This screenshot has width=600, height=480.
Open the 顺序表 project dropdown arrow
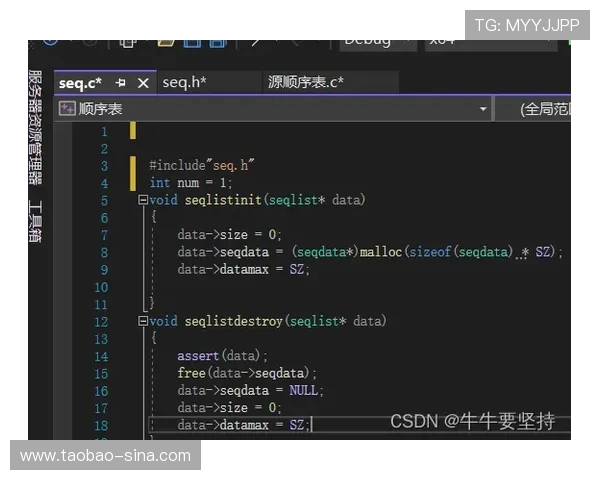[483, 109]
